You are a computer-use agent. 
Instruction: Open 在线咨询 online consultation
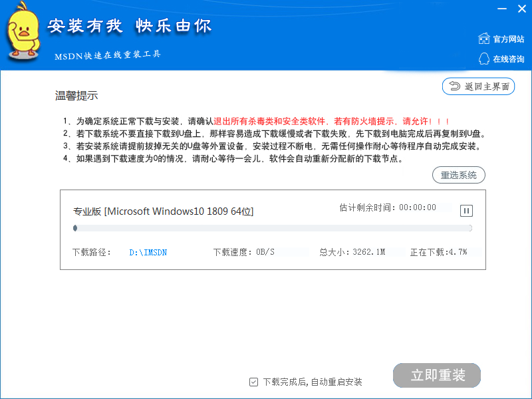point(508,59)
